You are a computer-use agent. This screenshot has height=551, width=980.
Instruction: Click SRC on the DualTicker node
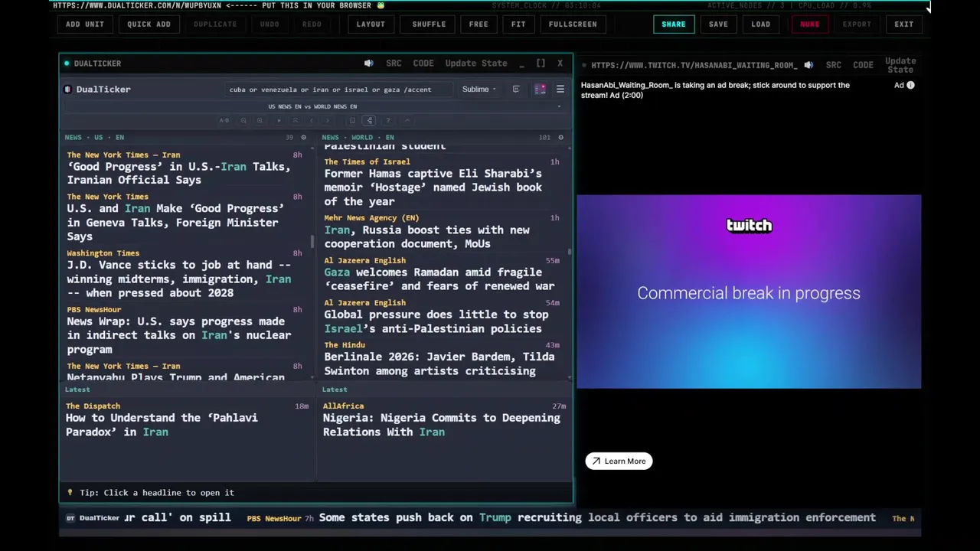394,64
